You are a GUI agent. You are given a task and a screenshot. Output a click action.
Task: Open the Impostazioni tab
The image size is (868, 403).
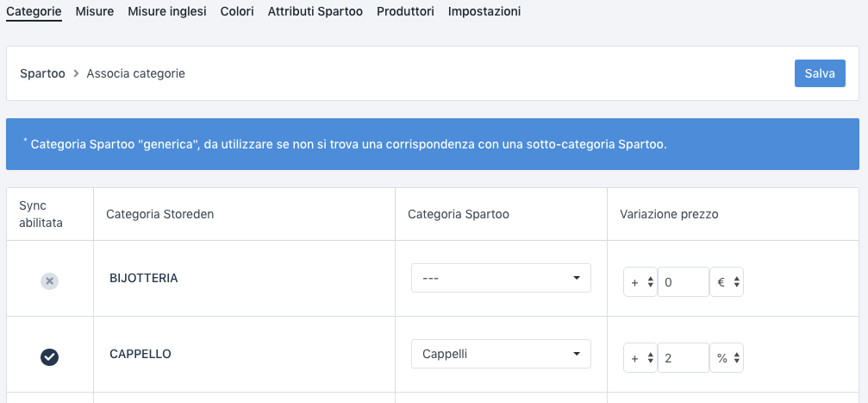(484, 12)
